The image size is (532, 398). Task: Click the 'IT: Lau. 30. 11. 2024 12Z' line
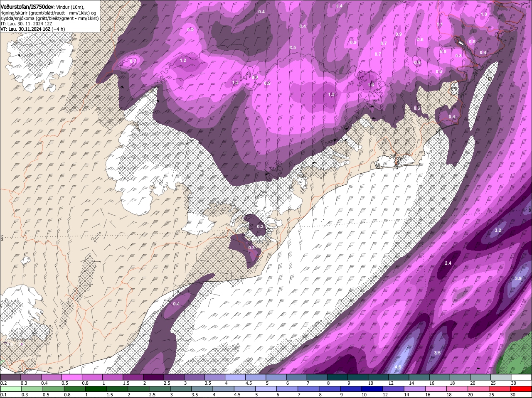(x=26, y=24)
